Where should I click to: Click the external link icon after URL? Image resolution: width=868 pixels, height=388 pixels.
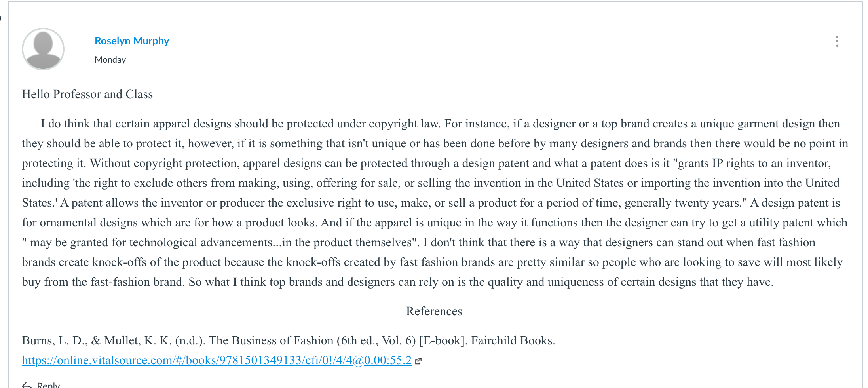(418, 361)
